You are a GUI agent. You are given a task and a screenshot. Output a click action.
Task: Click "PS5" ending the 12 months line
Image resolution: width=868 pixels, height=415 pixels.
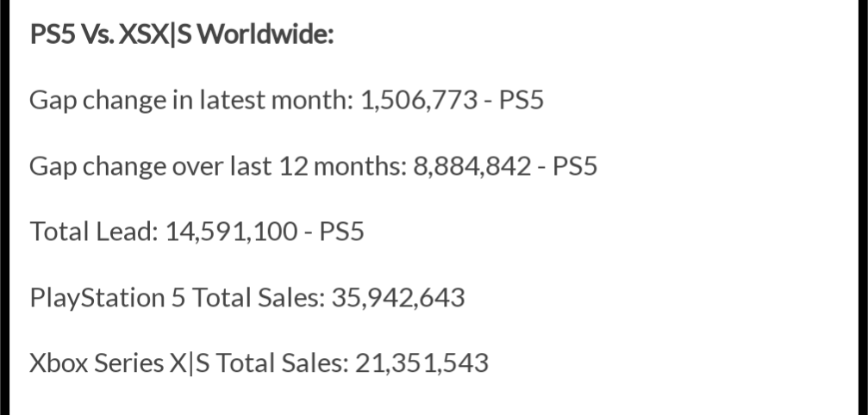[x=573, y=166]
